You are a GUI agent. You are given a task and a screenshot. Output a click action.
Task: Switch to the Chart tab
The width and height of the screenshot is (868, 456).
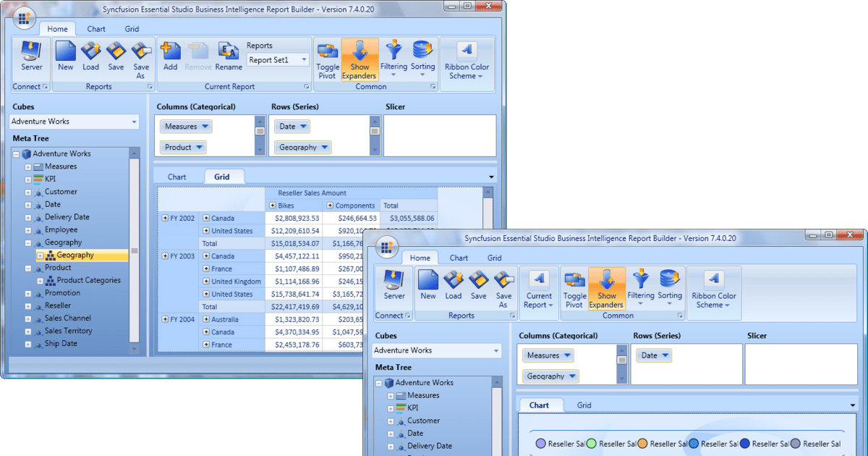point(179,176)
